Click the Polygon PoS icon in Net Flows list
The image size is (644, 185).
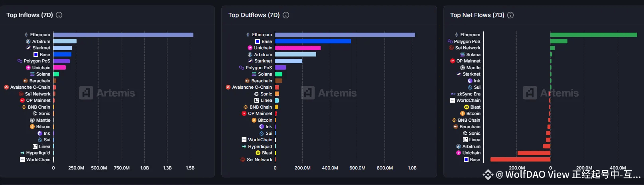450,41
